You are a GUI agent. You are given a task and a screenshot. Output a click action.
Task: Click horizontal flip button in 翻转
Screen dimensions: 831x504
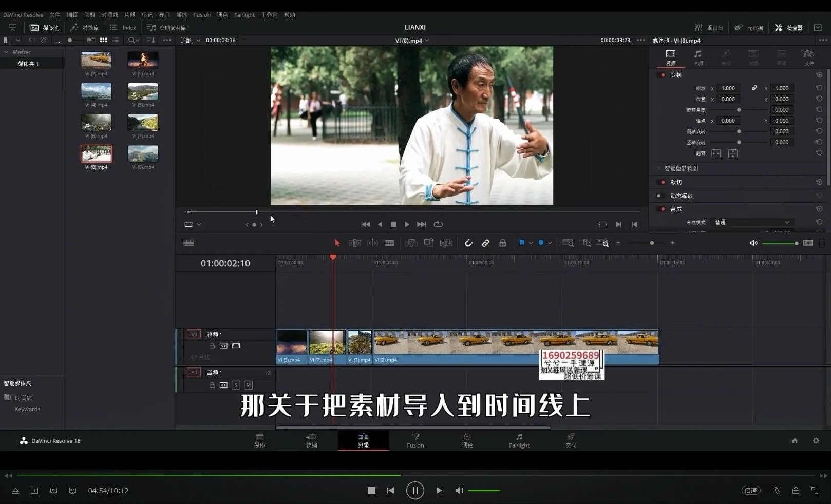716,153
